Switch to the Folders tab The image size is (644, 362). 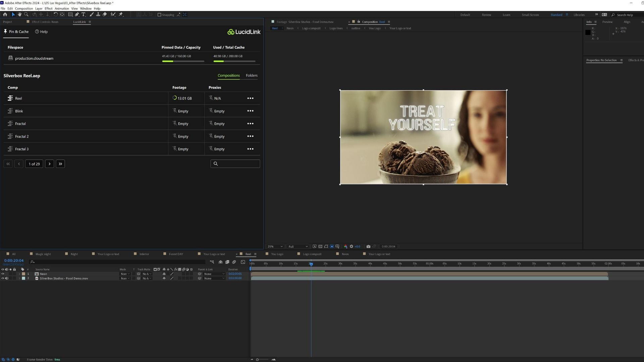tap(252, 75)
